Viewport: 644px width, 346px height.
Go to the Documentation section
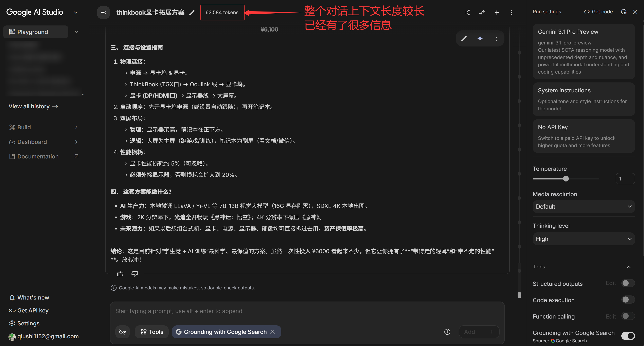[38, 156]
